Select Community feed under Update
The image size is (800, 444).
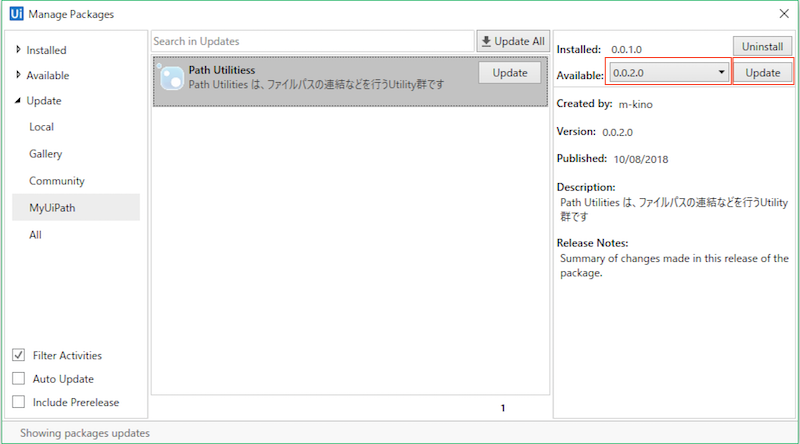point(57,181)
